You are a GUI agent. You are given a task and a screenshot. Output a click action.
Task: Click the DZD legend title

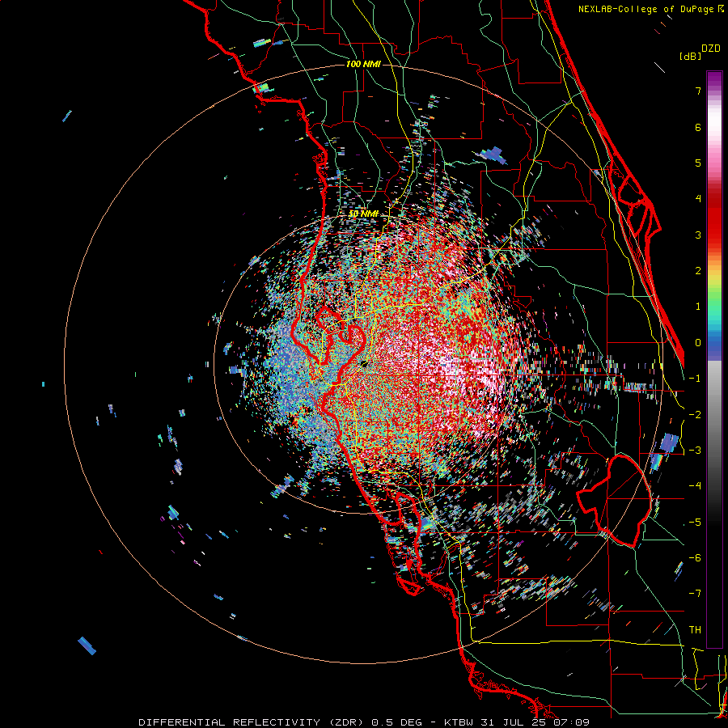711,49
